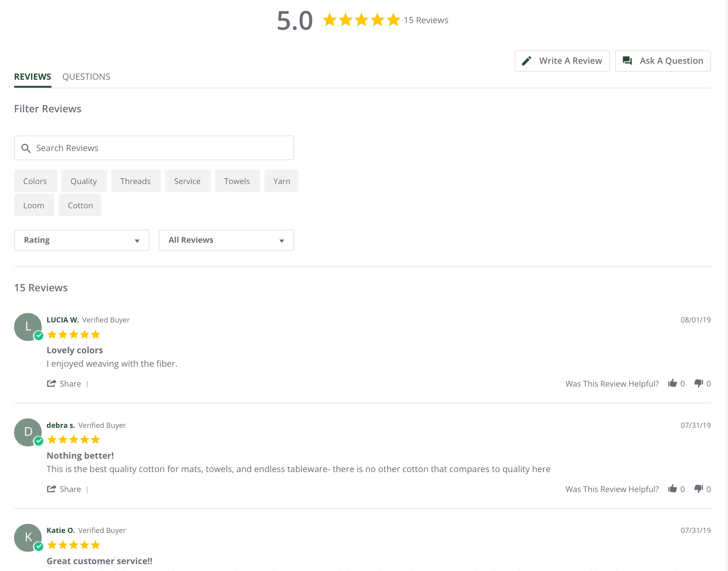Open the All Reviews dropdown
The width and height of the screenshot is (728, 571).
(x=226, y=240)
